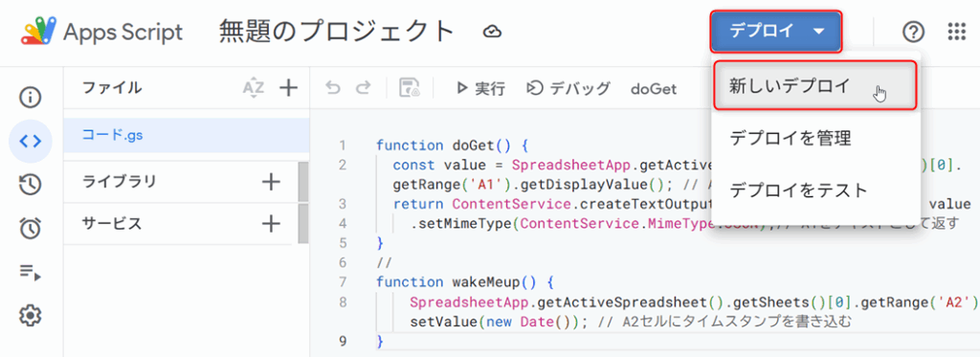Image resolution: width=980 pixels, height=357 pixels.
Task: Sort files with the AZ icon
Action: point(253,88)
